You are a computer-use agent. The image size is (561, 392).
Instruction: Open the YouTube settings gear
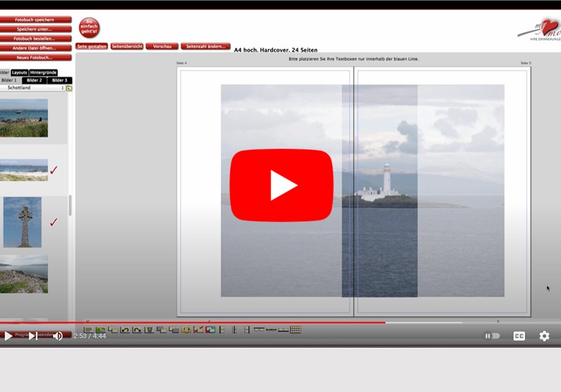(x=544, y=336)
